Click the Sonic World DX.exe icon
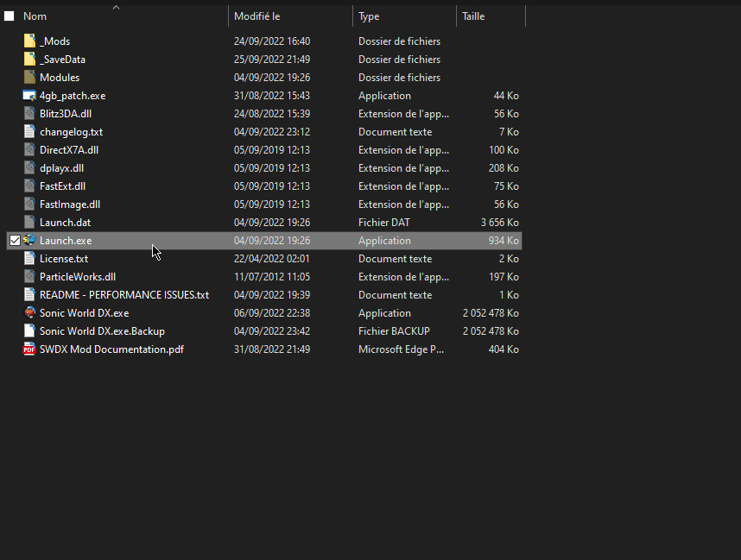The image size is (741, 560). click(x=29, y=312)
